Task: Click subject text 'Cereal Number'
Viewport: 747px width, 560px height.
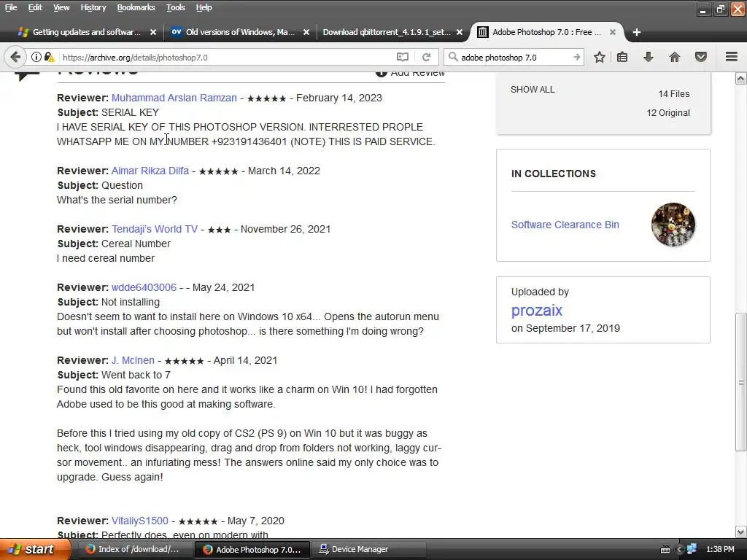Action: point(136,244)
